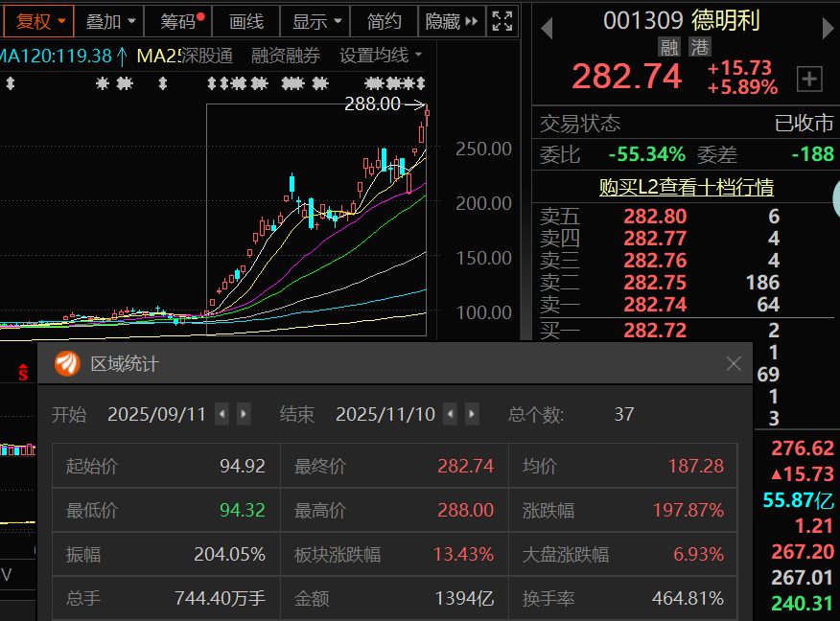Toggle the 筹码 chip distribution view
Screen dimensions: 840x621
tap(177, 21)
